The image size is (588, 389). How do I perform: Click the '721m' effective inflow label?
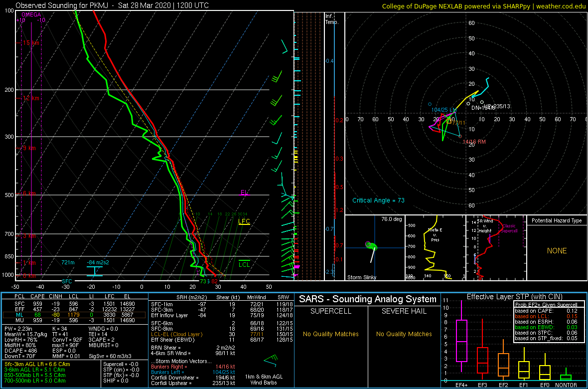point(68,262)
